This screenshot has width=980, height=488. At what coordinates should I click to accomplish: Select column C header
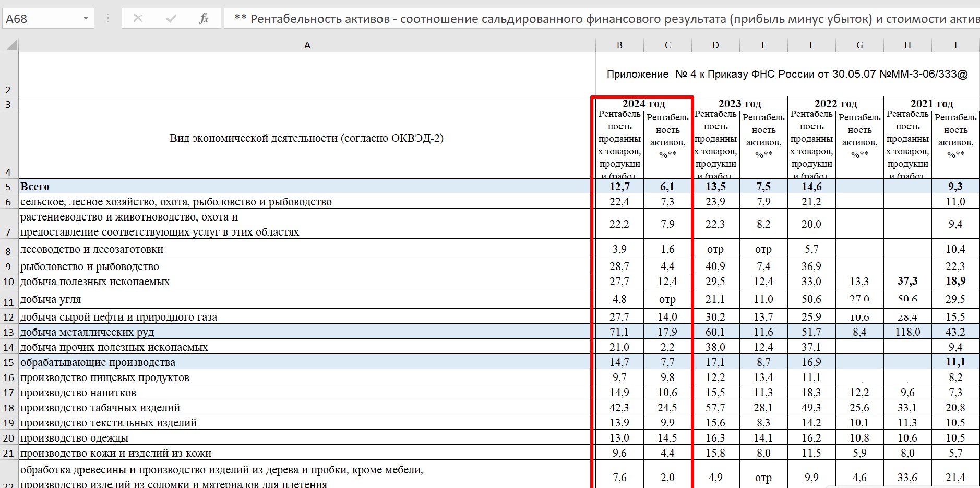pyautogui.click(x=667, y=45)
